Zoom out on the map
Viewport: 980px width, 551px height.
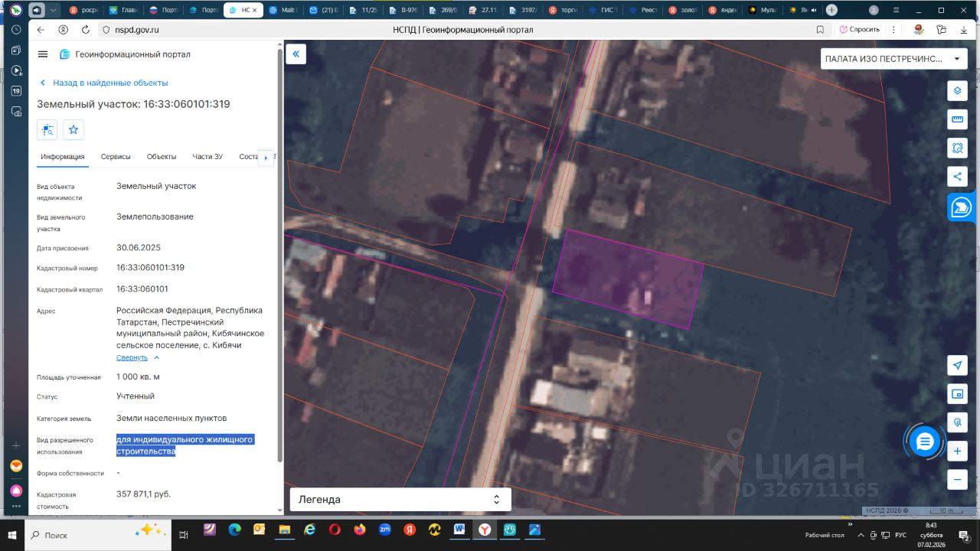click(x=957, y=480)
